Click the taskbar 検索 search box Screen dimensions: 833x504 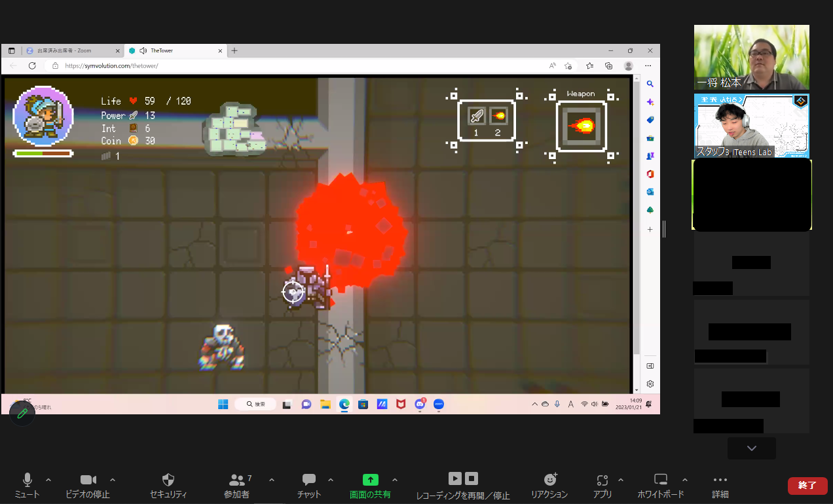(255, 405)
